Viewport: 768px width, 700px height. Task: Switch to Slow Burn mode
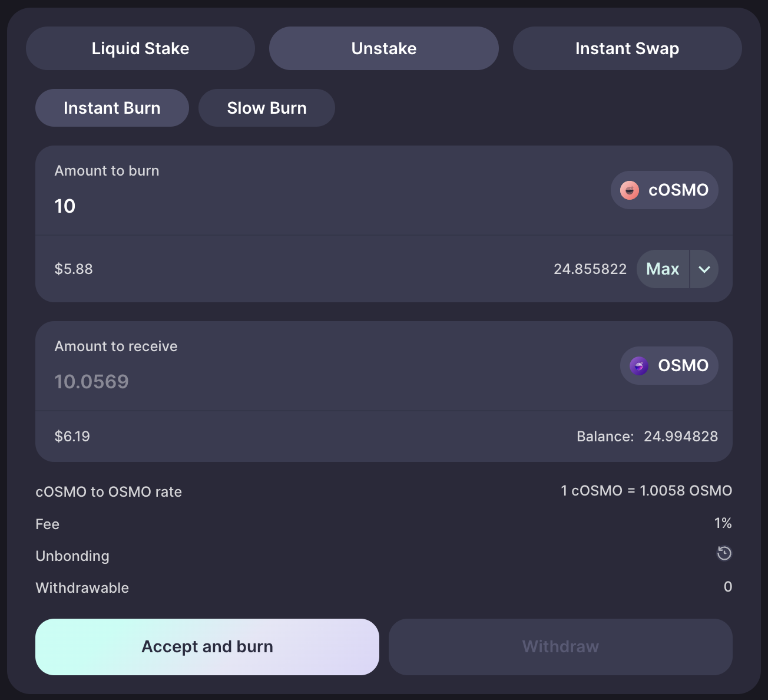coord(267,108)
